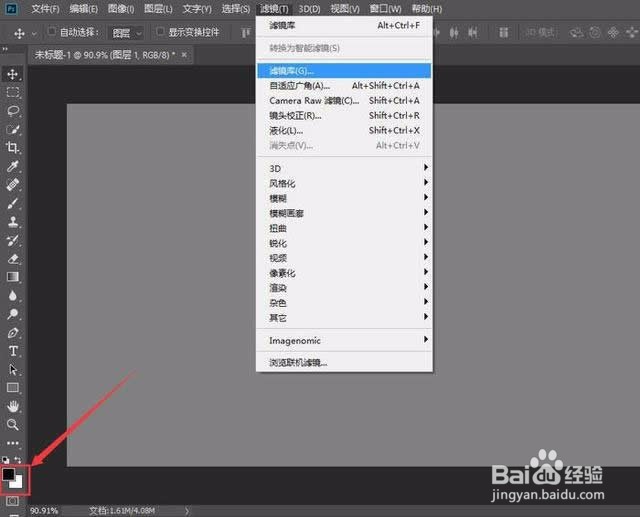This screenshot has width=640, height=517.
Task: Select the Path Selection arrow tool
Action: 13,369
